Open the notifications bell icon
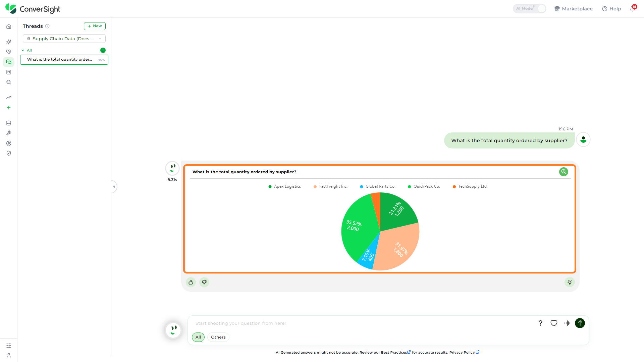 [633, 8]
